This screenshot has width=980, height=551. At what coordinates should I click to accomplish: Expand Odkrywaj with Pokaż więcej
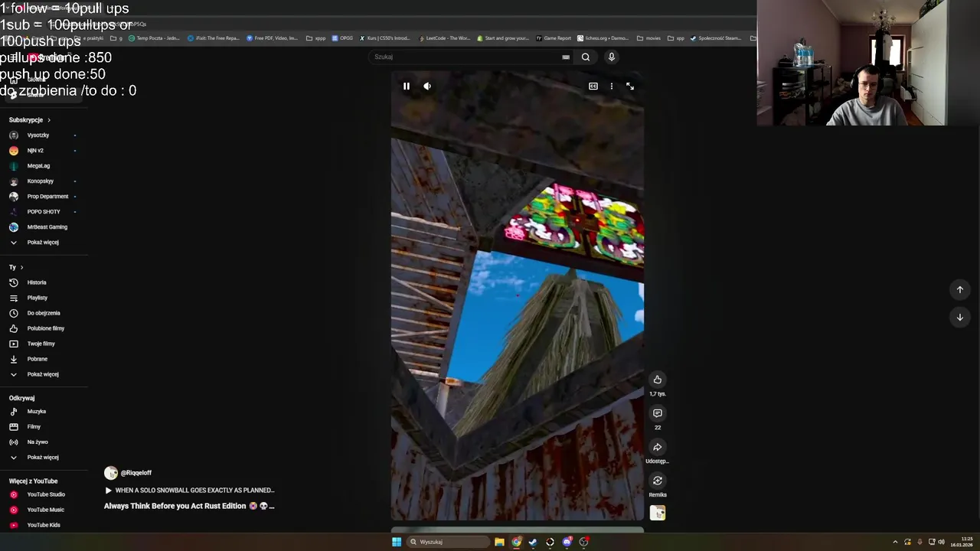coord(44,458)
